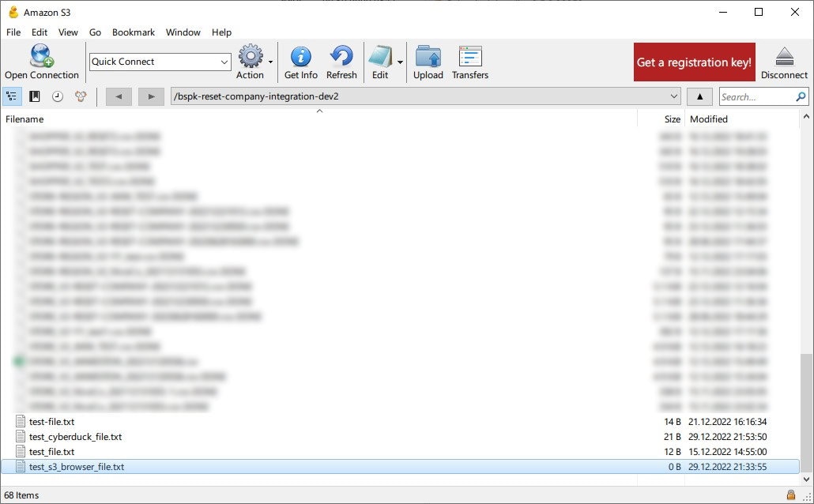Click the date 29.12.2022 21:33:55

[727, 467]
